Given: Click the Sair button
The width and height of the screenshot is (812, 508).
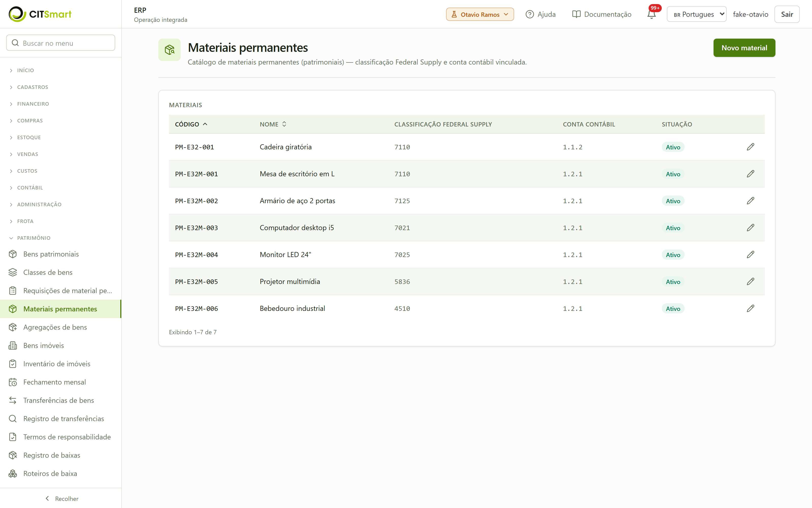Looking at the screenshot, I should pyautogui.click(x=787, y=14).
